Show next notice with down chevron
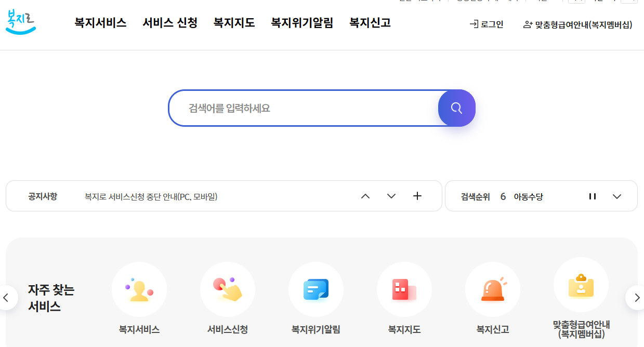Viewport: 644px width, 347px height. pos(391,196)
